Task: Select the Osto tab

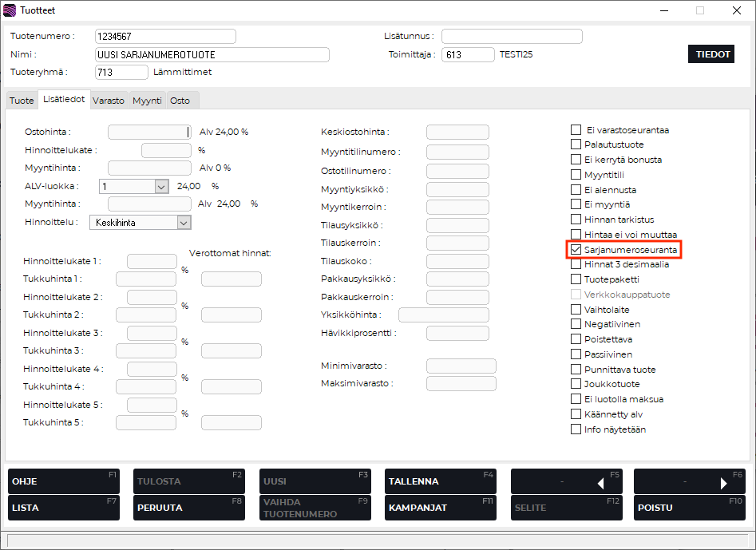Action: 180,101
